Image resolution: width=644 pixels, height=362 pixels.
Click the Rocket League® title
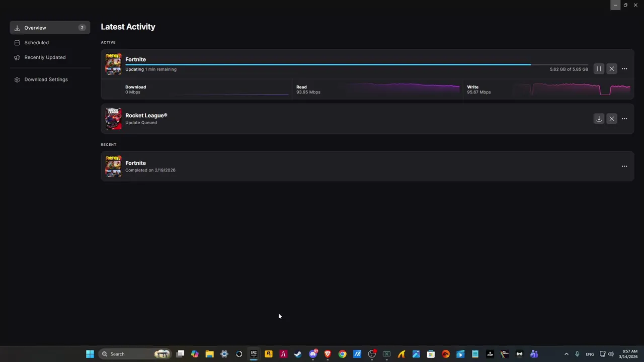tap(146, 115)
